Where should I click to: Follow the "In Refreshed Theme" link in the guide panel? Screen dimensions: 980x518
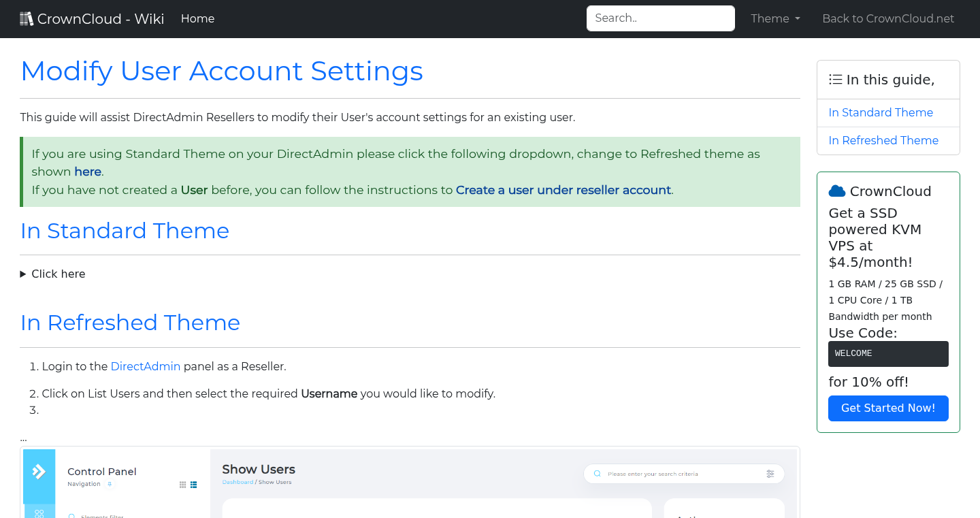[883, 140]
